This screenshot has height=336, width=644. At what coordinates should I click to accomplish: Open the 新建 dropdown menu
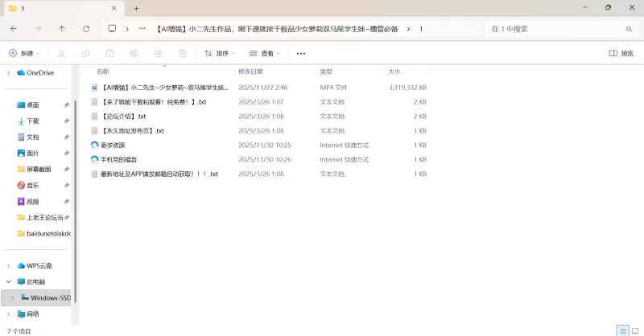(x=24, y=53)
